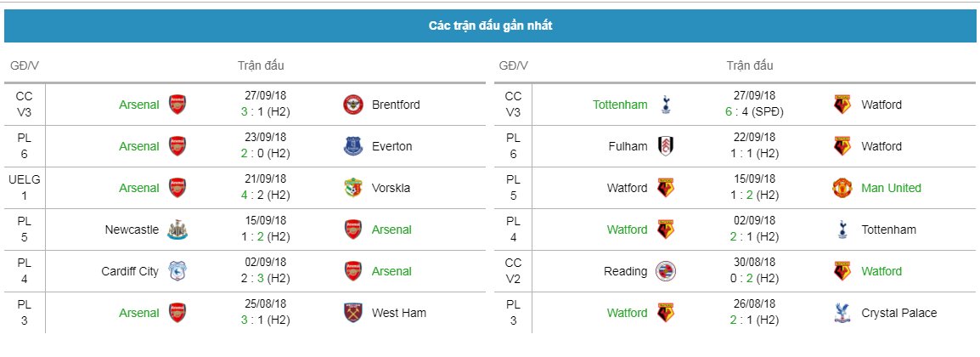Screen dimensions: 980x357
Task: Select the 3 : 1 score against Brentford
Action: (x=267, y=112)
